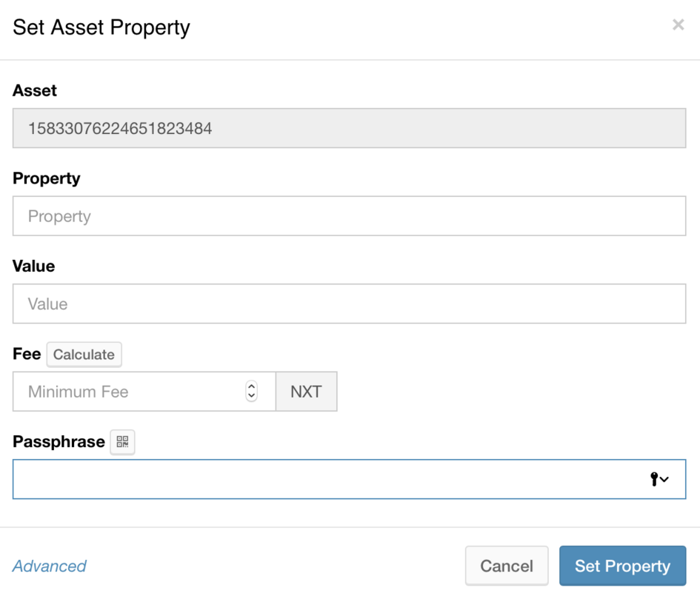Screen dimensions: 700x599
Task: Click the QR code scan icon beside Passphrase
Action: [122, 442]
